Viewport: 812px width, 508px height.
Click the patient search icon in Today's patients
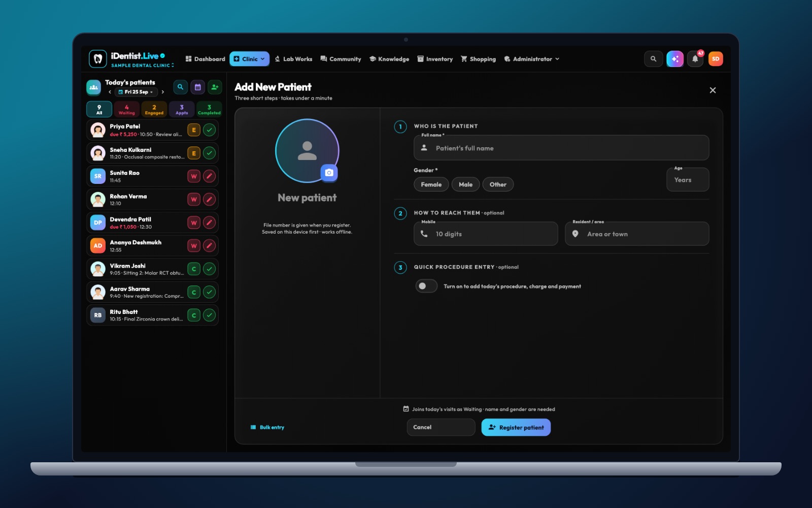pos(180,87)
